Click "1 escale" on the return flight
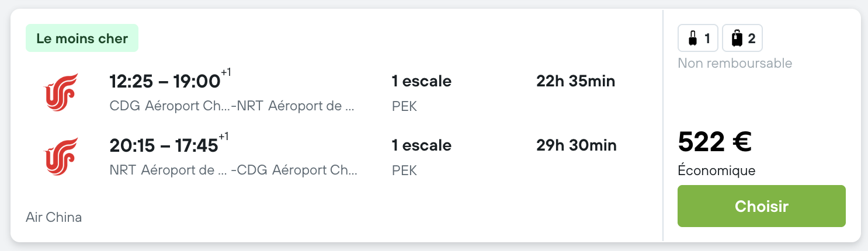Viewport: 868px width, 251px height. 421,145
